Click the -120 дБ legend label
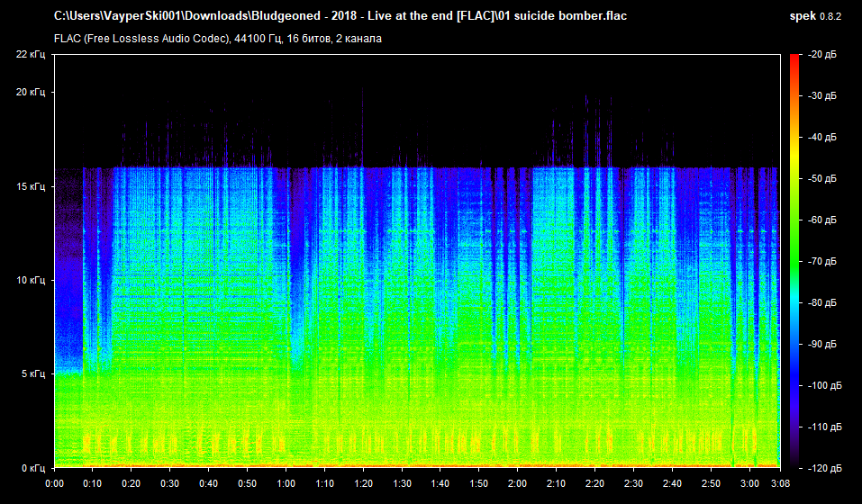Screen dimensions: 862x504 point(824,468)
